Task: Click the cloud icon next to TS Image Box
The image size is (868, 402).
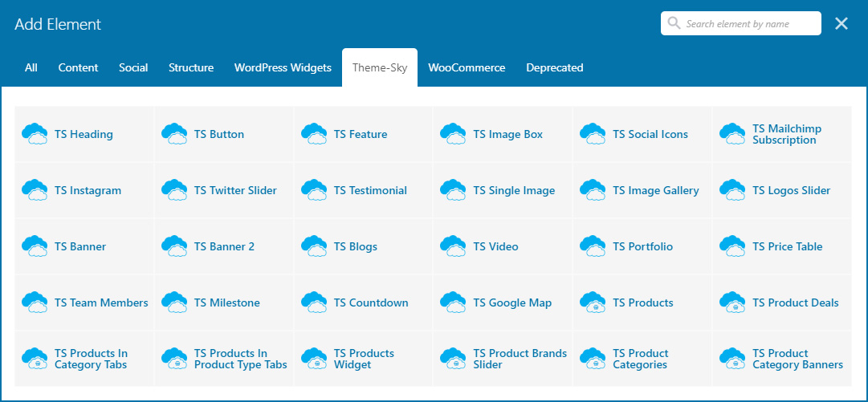Action: (x=453, y=134)
